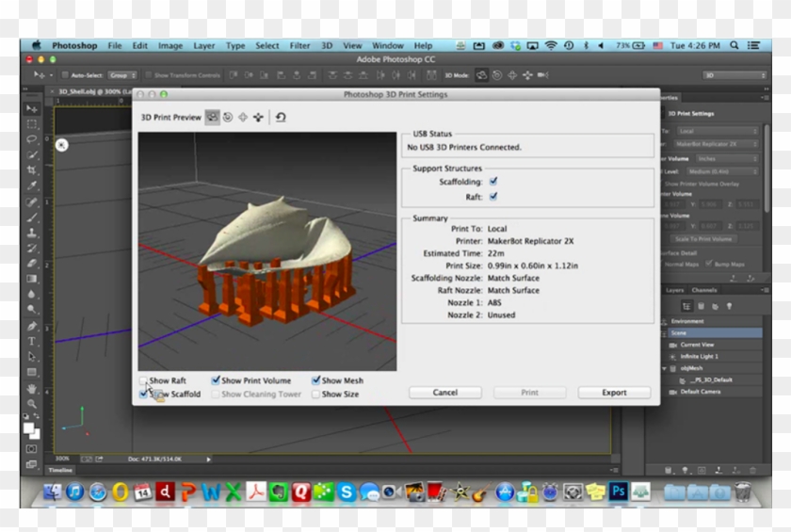Image resolution: width=791 pixels, height=532 pixels.
Task: Open the Window menu
Action: pos(387,45)
